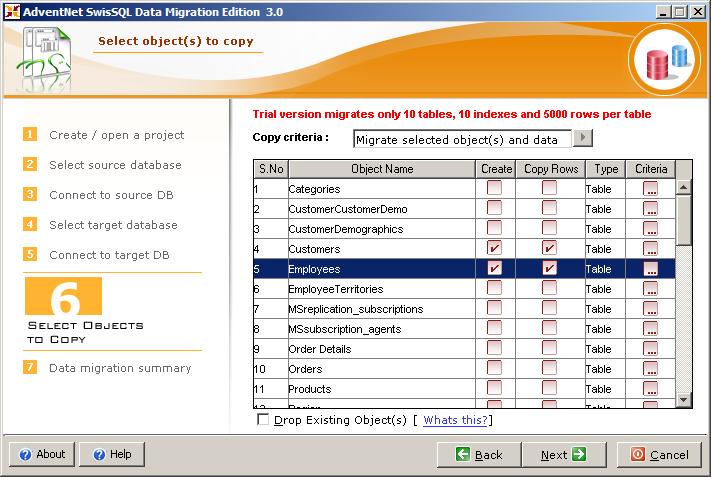The image size is (711, 477).
Task: Click the document wizard icon in header
Action: (x=45, y=58)
